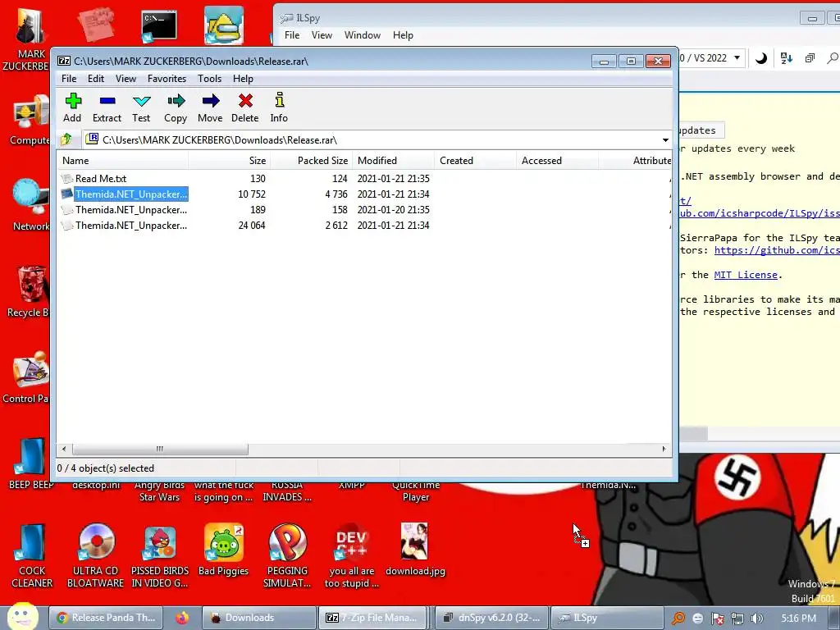Click the horizontal scrollbar thumb
840x630 pixels.
coord(160,449)
